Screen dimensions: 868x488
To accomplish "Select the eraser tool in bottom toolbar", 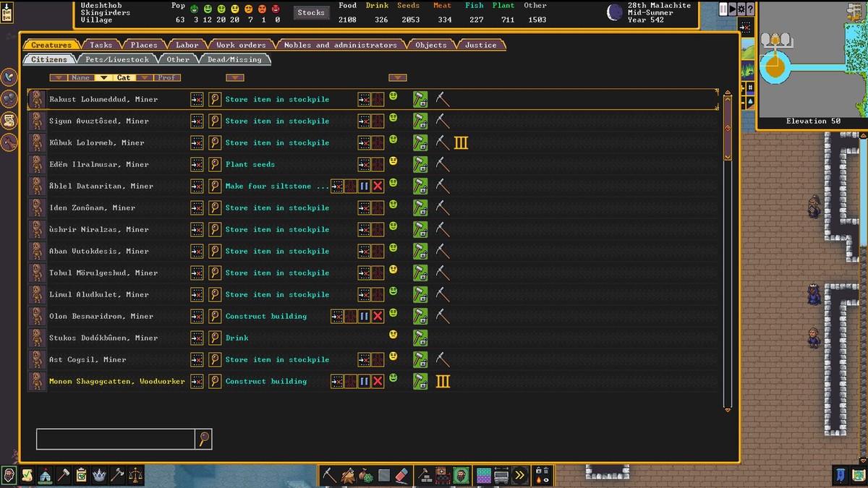I will click(x=404, y=475).
